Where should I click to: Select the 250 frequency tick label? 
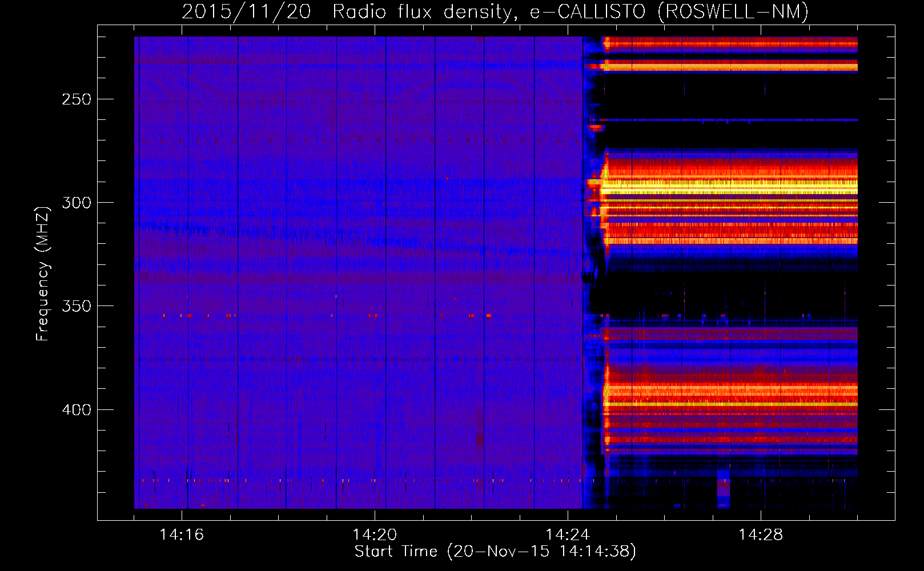pos(77,99)
